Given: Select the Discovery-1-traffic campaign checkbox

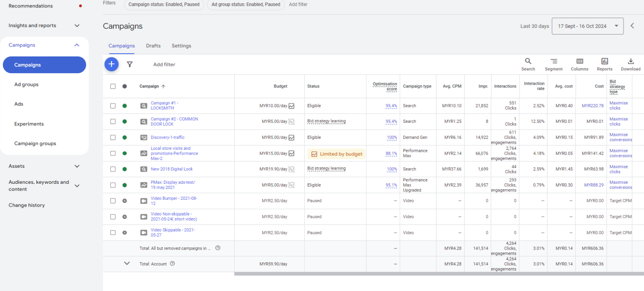Looking at the screenshot, I should click(x=113, y=138).
